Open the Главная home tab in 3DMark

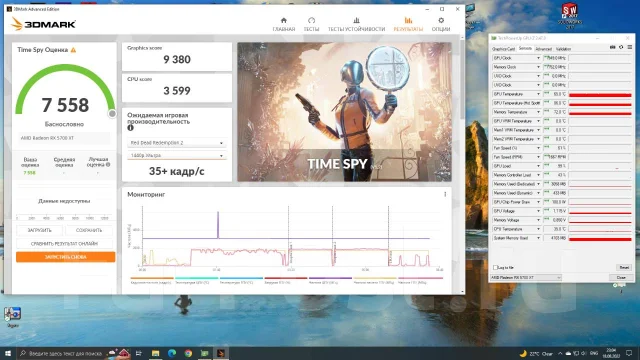(x=283, y=24)
